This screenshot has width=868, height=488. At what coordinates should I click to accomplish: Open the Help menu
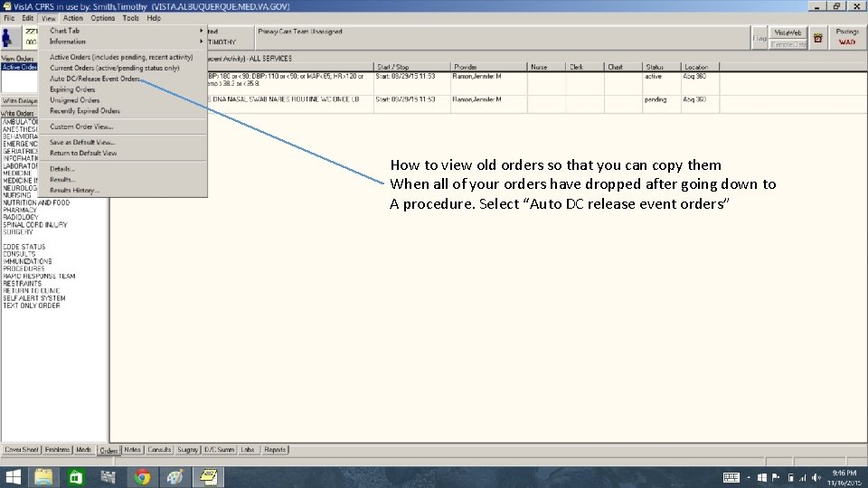tap(154, 18)
